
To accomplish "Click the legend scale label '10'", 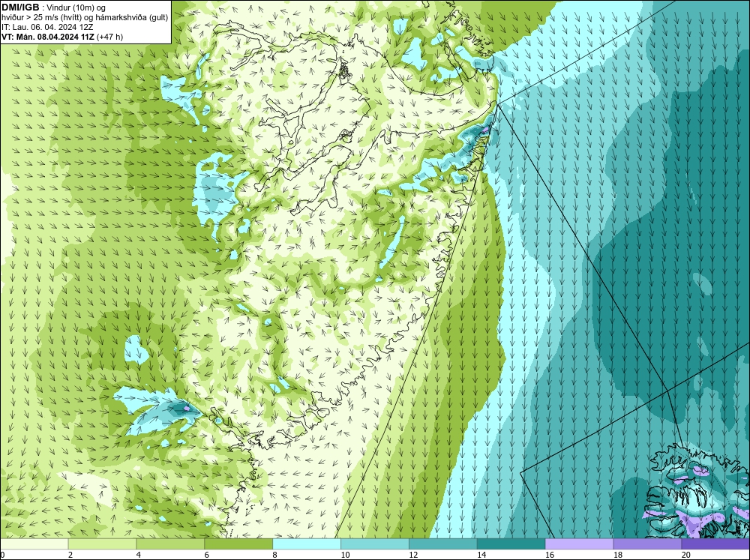I will click(345, 555).
